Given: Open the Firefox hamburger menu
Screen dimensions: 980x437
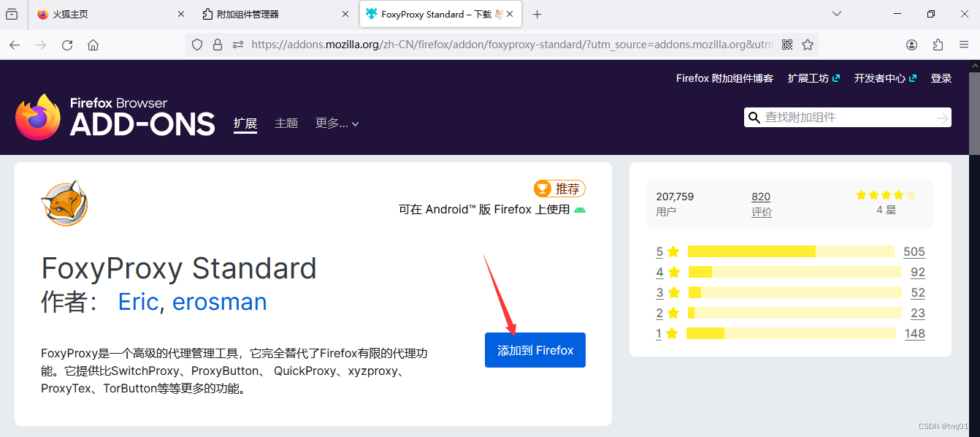Looking at the screenshot, I should 964,45.
